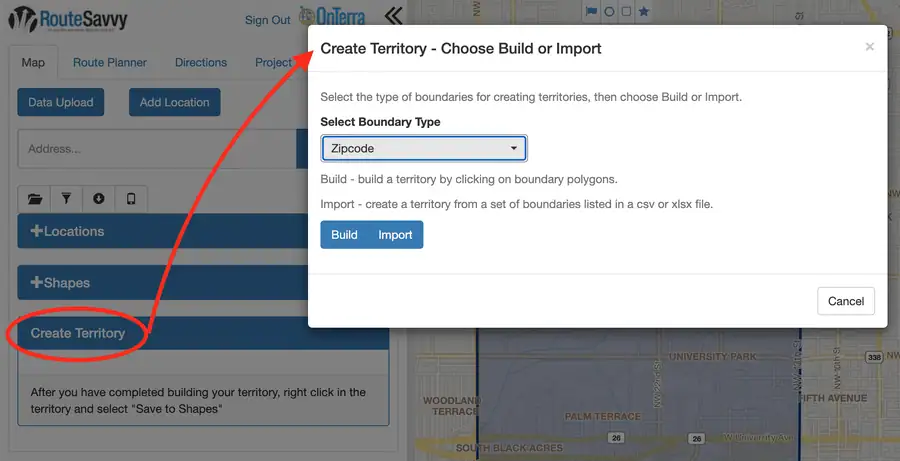Select the star tool on map toolbar
The width and height of the screenshot is (900, 461).
pyautogui.click(x=643, y=11)
